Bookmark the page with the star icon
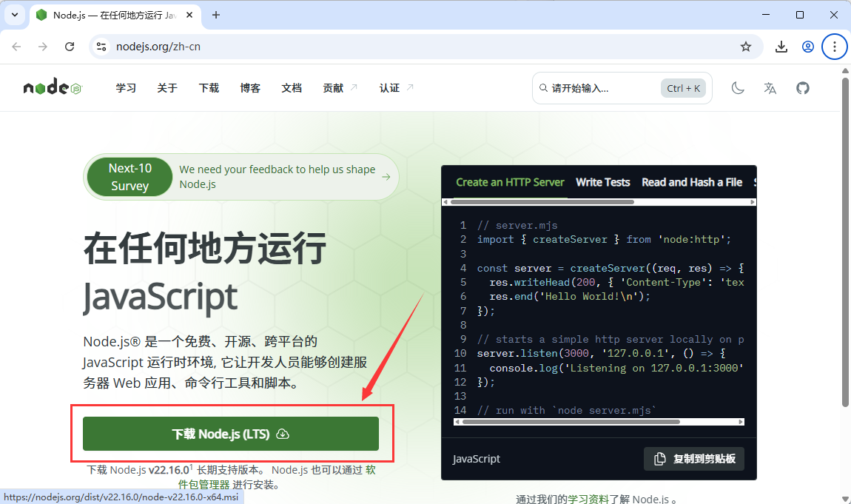 pyautogui.click(x=745, y=46)
